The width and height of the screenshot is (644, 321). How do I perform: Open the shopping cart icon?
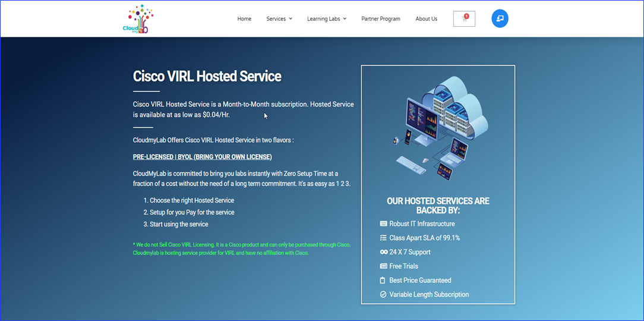click(x=464, y=19)
